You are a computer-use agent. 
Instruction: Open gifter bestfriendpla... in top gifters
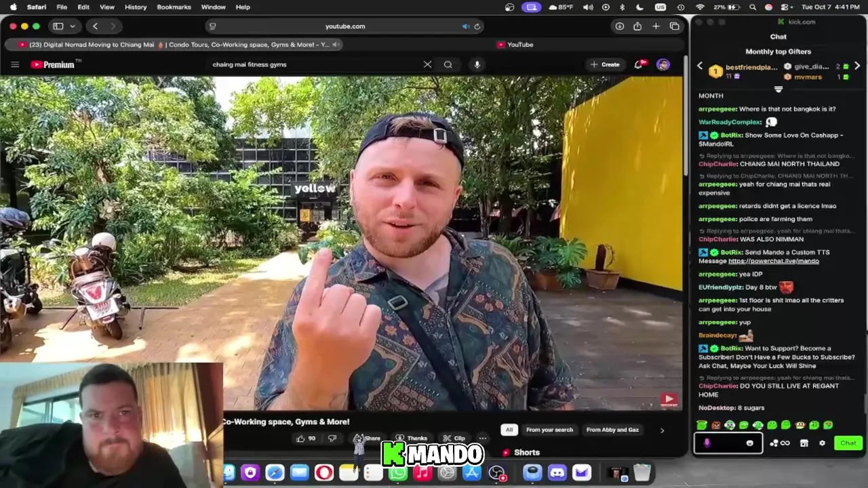point(751,67)
